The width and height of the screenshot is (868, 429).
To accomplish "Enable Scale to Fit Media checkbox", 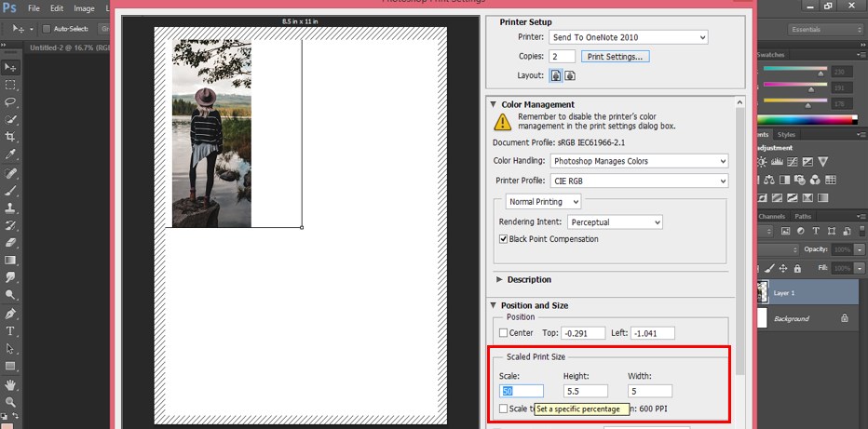I will point(503,409).
